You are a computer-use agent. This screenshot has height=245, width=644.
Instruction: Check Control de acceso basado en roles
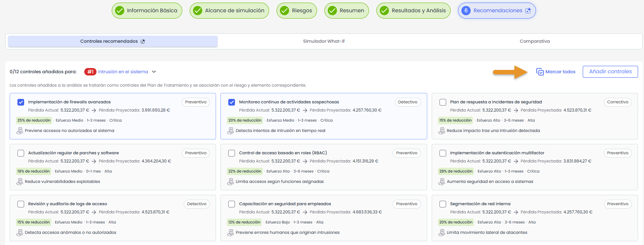point(232,153)
